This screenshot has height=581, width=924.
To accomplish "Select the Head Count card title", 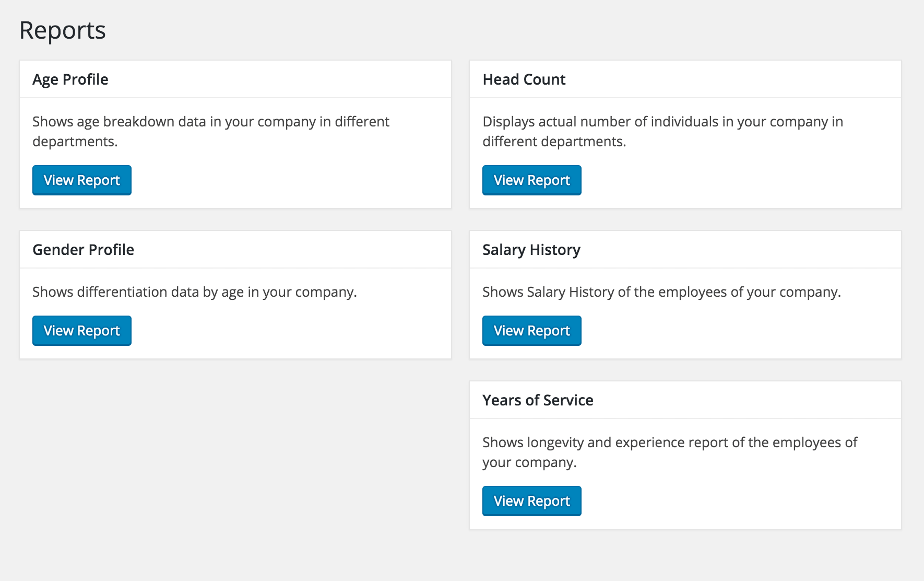I will (524, 79).
